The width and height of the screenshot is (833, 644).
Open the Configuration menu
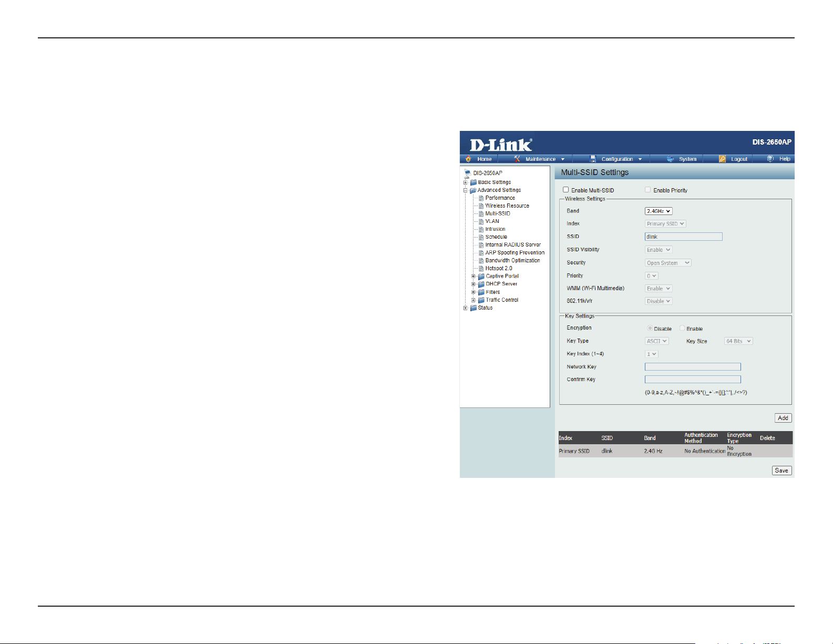616,159
